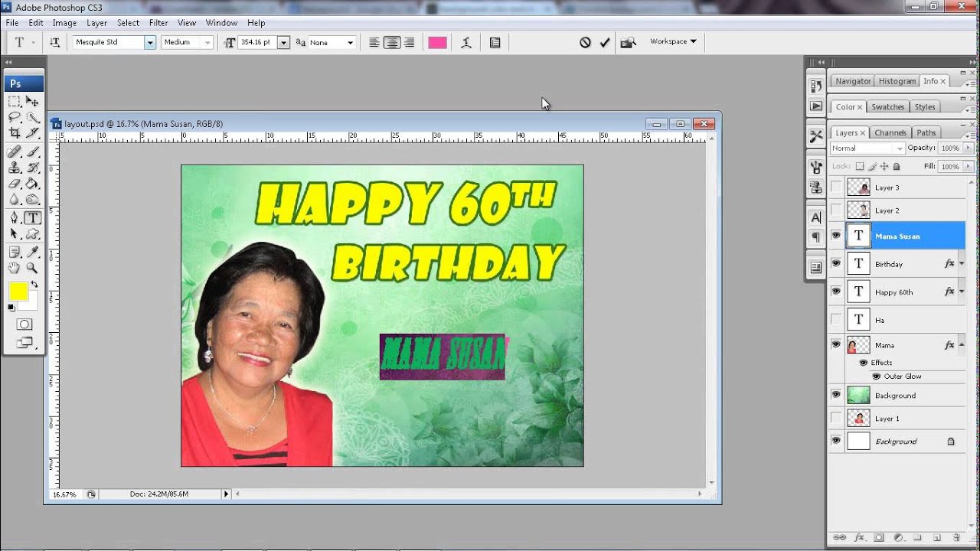Show the Ha text layer

[x=836, y=319]
